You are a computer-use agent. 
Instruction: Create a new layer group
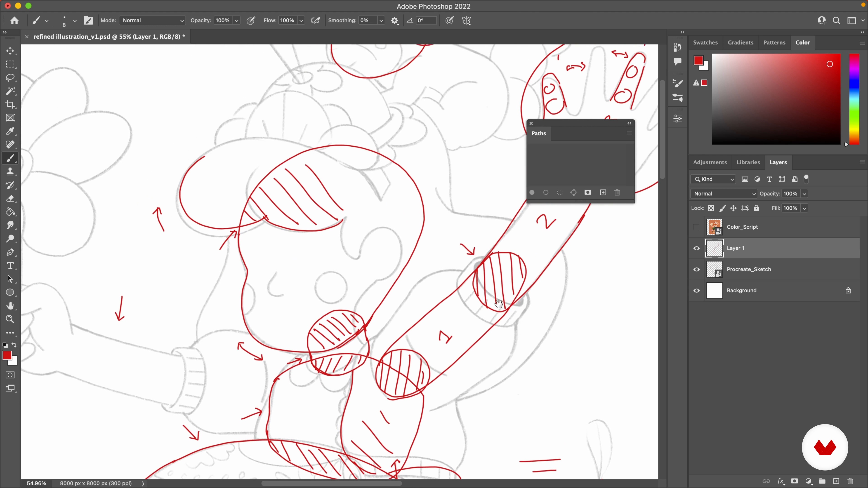[x=822, y=481]
